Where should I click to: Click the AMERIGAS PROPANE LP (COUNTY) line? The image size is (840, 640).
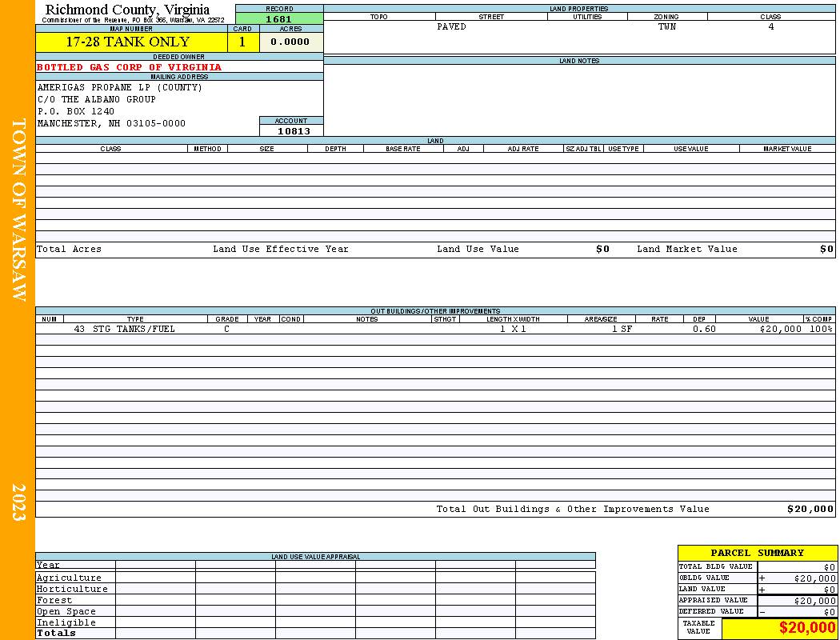(120, 87)
